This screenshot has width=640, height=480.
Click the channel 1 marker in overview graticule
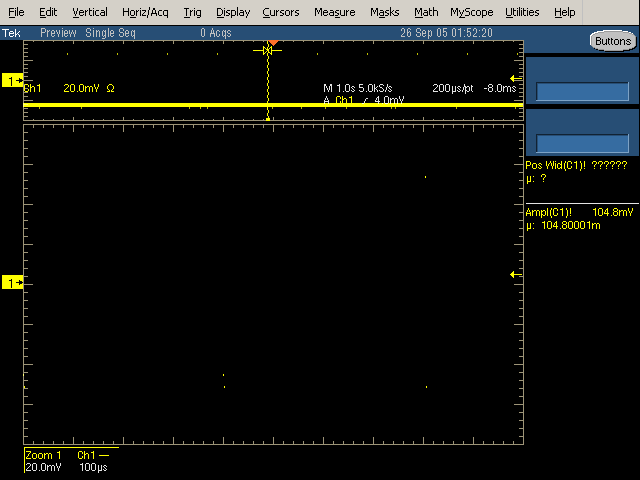(x=13, y=80)
